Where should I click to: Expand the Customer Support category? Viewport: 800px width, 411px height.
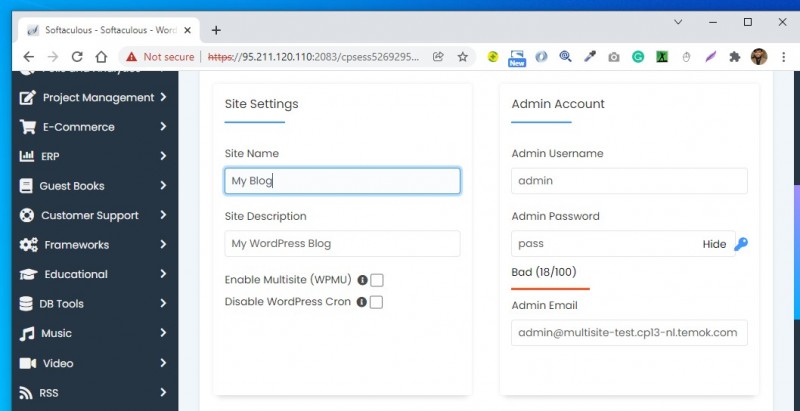tap(163, 215)
